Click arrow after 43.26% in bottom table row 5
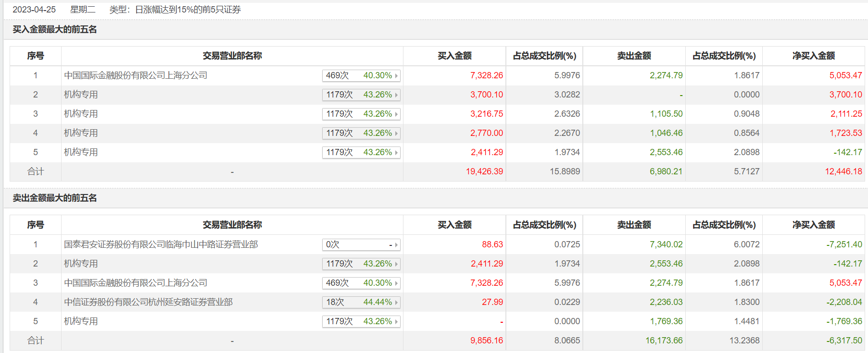The image size is (868, 353). (396, 322)
